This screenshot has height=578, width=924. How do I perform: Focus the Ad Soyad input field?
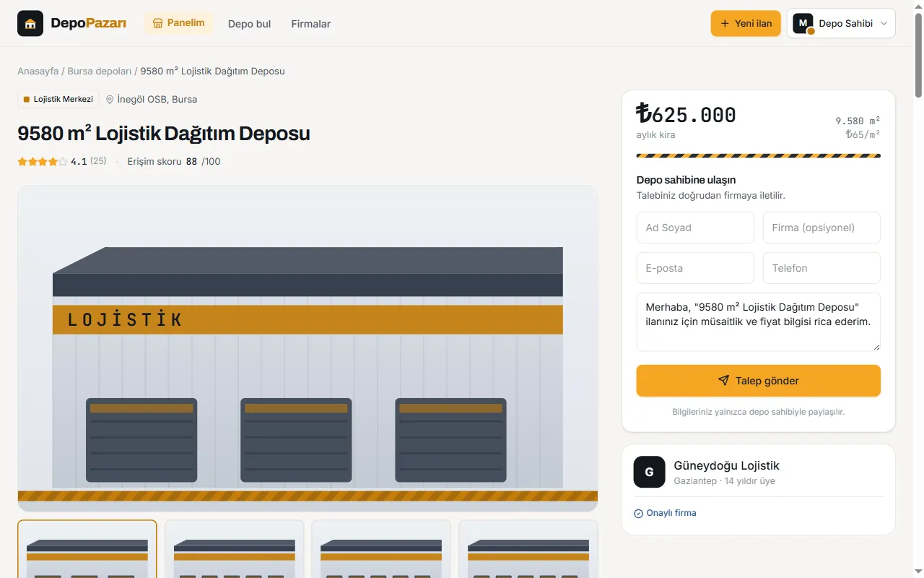695,228
